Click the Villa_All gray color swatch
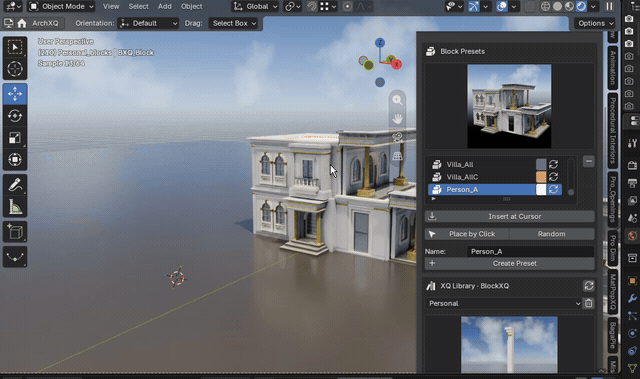This screenshot has width=640, height=379. (x=541, y=164)
